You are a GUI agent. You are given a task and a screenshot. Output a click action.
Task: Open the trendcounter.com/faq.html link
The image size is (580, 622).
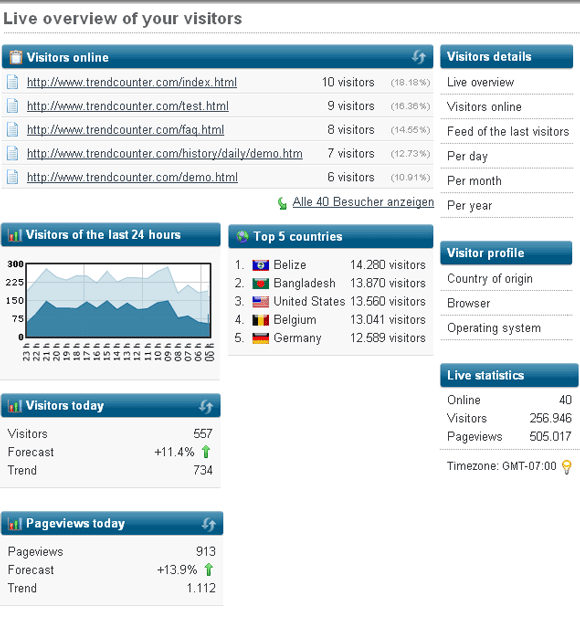[125, 130]
